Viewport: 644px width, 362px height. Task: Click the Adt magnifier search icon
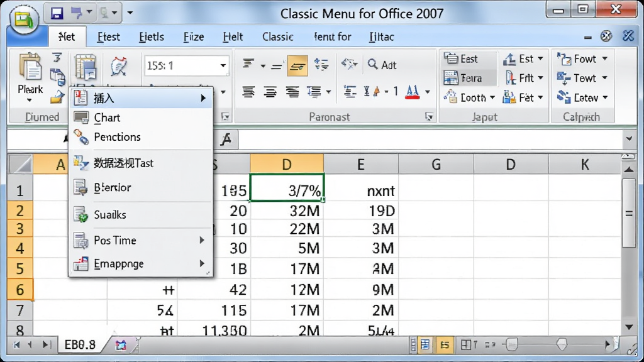372,64
